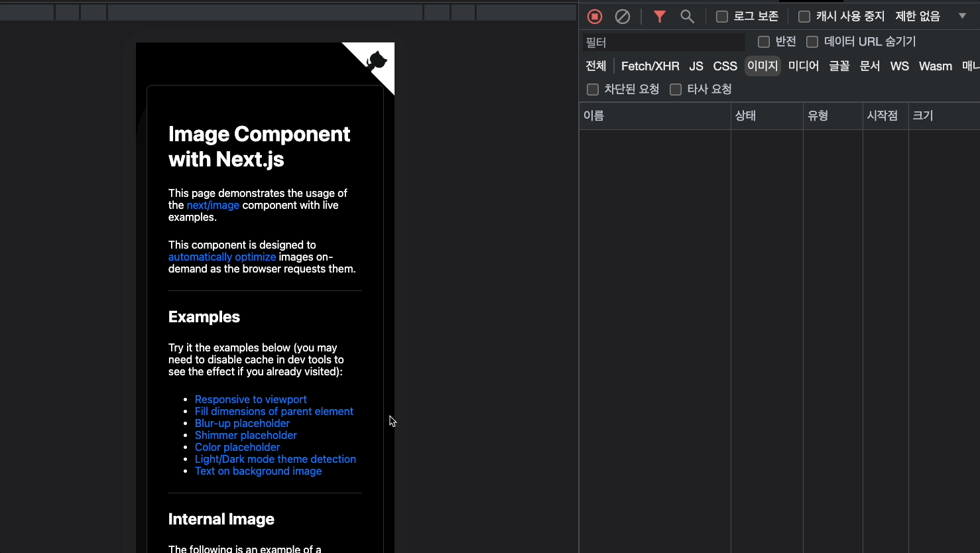980x553 pixels.
Task: Sort by 시작점 column header
Action: pyautogui.click(x=885, y=116)
